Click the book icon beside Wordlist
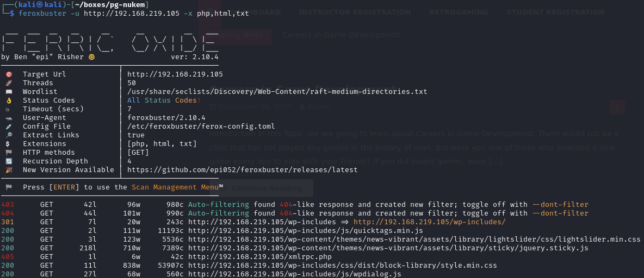The image size is (644, 278). (9, 92)
